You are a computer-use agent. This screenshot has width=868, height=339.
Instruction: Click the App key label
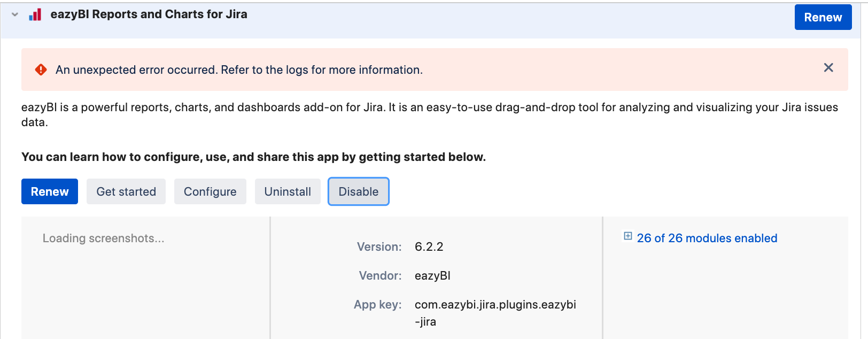[x=378, y=304]
